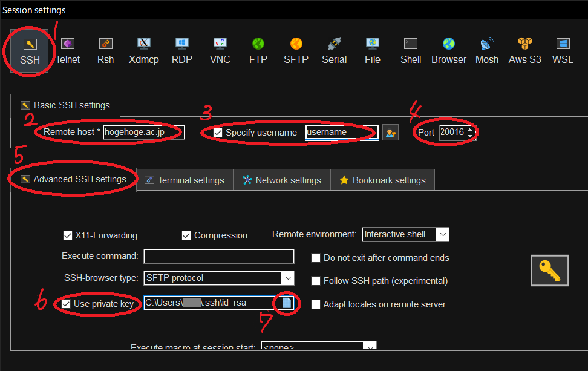Viewport: 588px width, 371px height.
Task: Pick the Mosh session type
Action: coord(487,51)
